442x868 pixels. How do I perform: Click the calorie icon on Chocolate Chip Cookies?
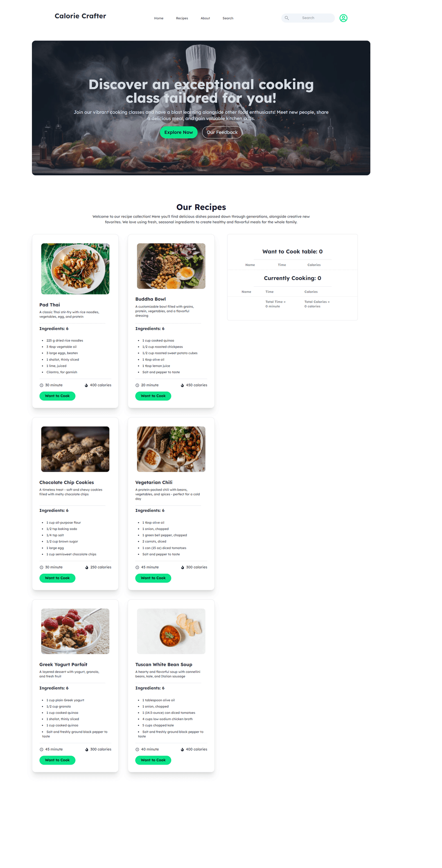86,567
